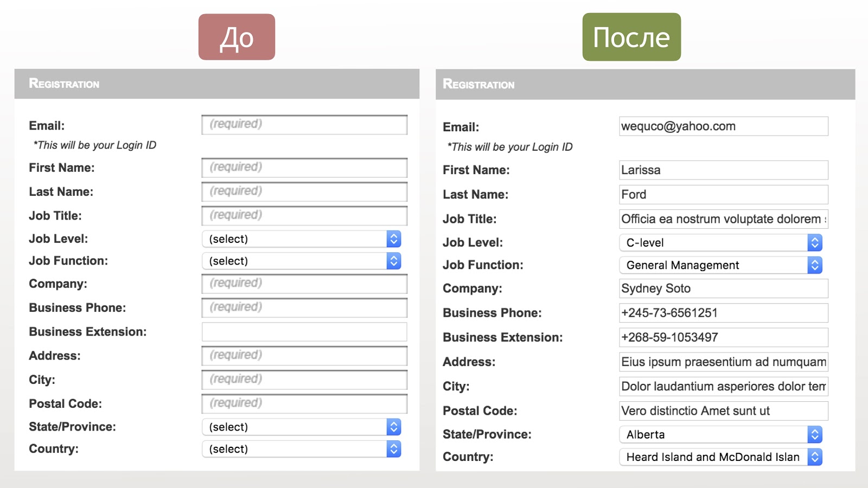The width and height of the screenshot is (868, 488).
Task: Open the empty Job Function select dropdown
Action: click(301, 261)
